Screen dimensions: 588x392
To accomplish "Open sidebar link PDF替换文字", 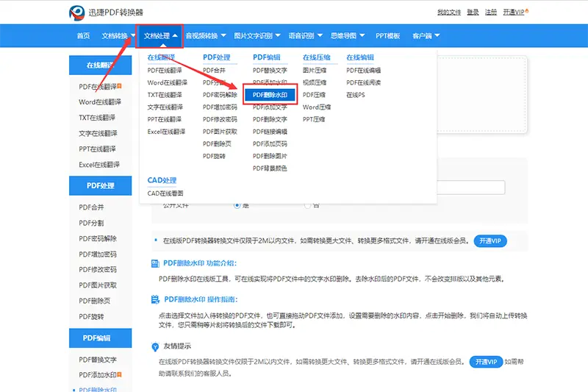I will [x=98, y=360].
